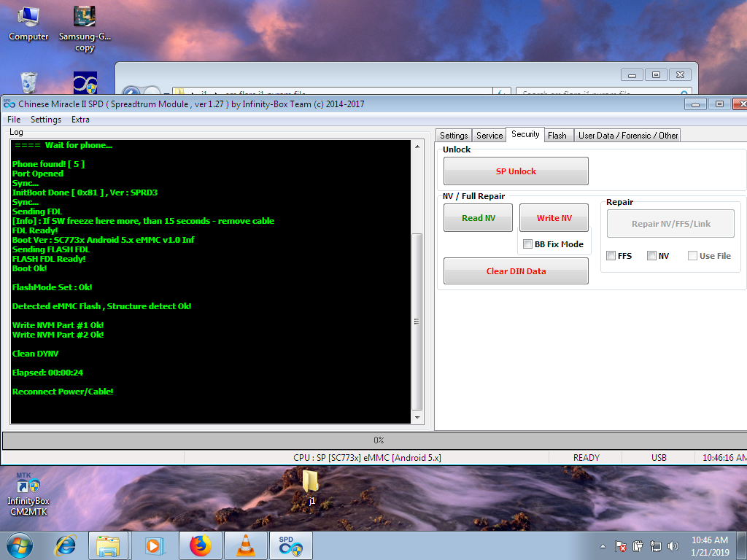Switch to the Settings tab
The image size is (747, 560).
(x=454, y=136)
